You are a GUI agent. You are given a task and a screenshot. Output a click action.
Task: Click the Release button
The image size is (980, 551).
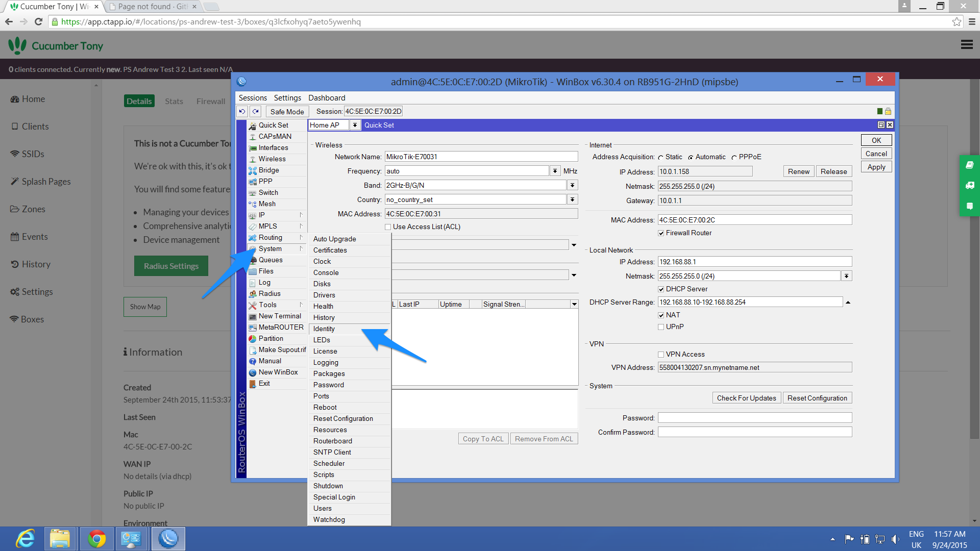[x=834, y=171]
